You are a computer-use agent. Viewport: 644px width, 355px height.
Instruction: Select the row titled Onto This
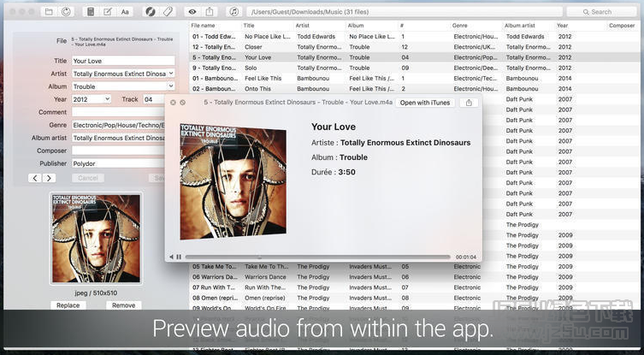click(413, 89)
